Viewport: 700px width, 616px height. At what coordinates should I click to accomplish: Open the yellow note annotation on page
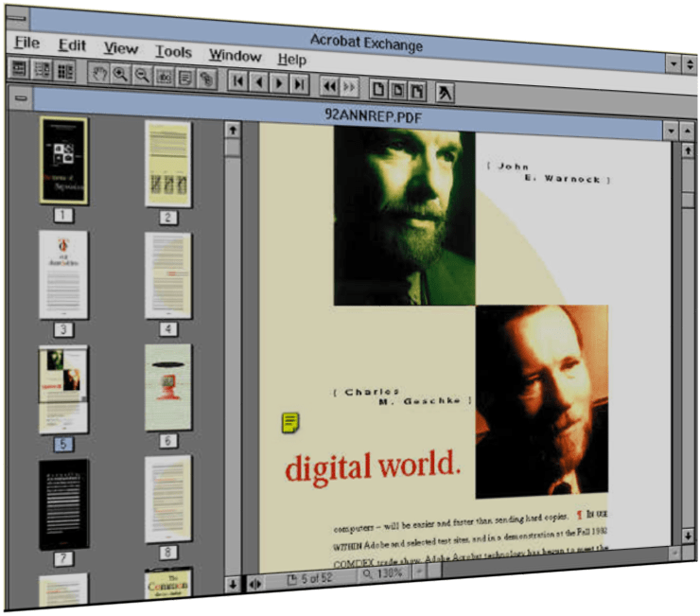tap(291, 423)
